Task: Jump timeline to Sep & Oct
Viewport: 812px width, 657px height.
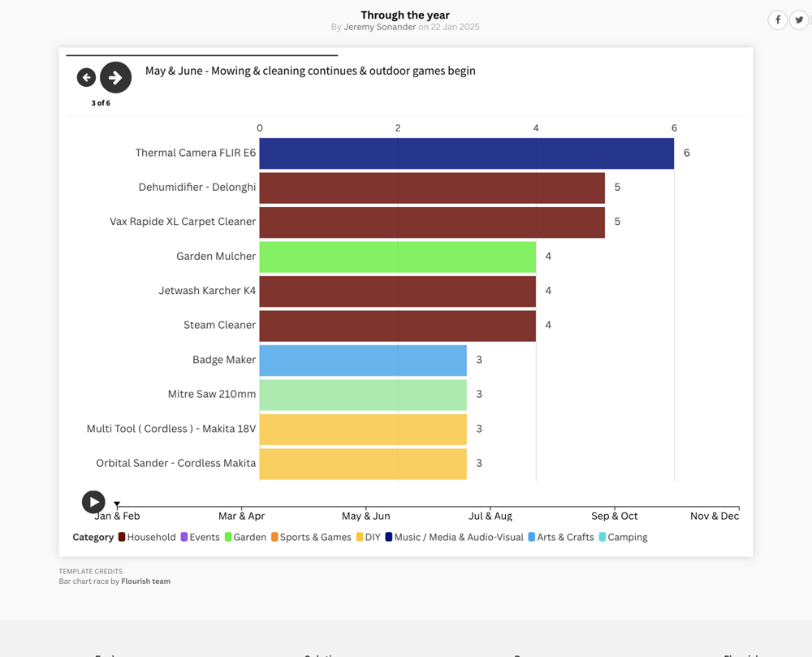Action: 615,516
